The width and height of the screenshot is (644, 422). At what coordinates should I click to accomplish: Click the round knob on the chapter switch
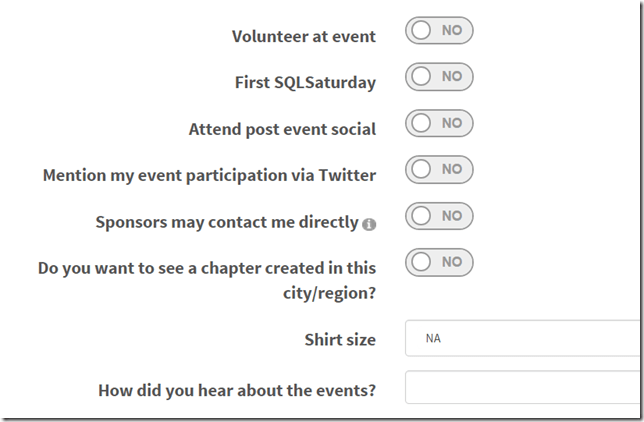point(421,263)
